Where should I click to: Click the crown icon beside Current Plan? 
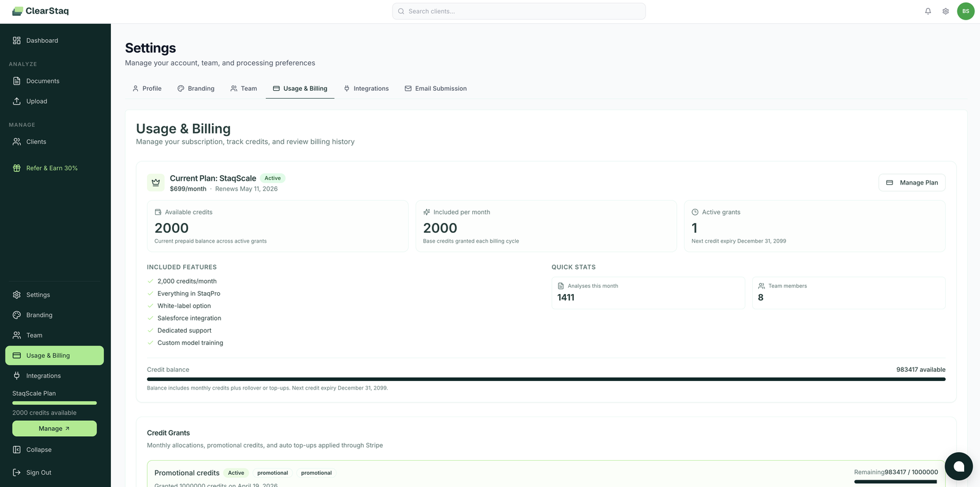click(156, 183)
